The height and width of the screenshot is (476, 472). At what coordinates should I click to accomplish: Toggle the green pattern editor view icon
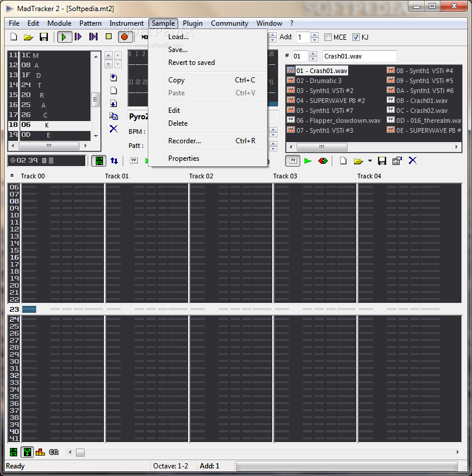pos(99,161)
